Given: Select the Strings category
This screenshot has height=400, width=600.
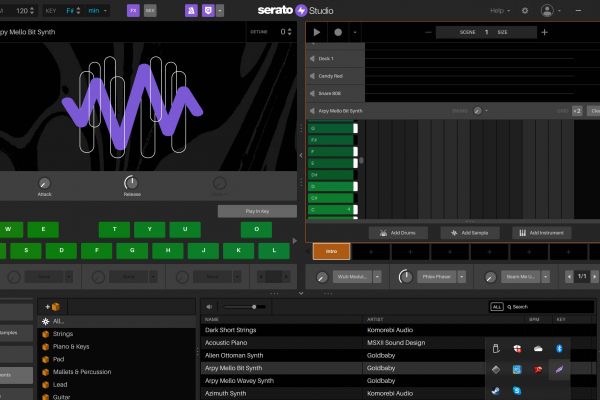Looking at the screenshot, I should 117,334.
